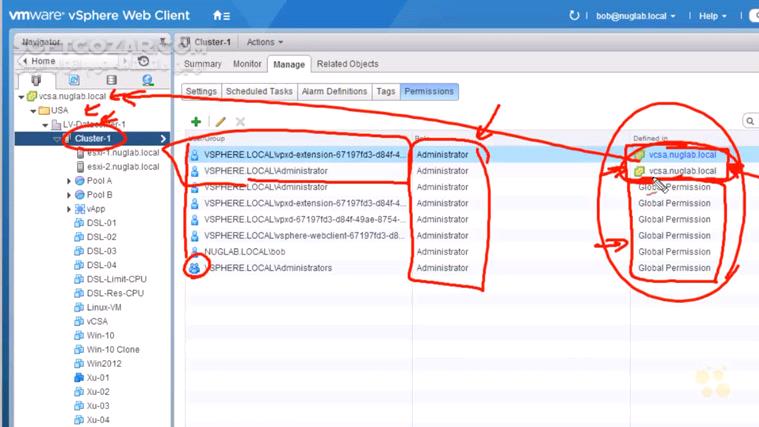Click the Xu-01 virtual machine icon
Viewport: 759px width, 427px height.
tap(79, 378)
